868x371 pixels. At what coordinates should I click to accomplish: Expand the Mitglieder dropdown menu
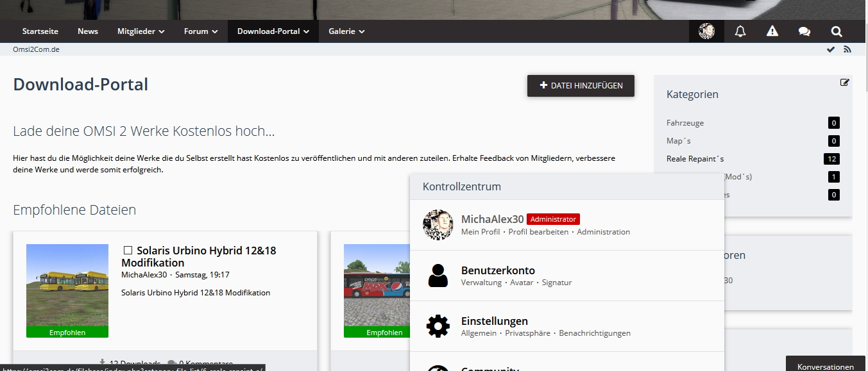[140, 31]
